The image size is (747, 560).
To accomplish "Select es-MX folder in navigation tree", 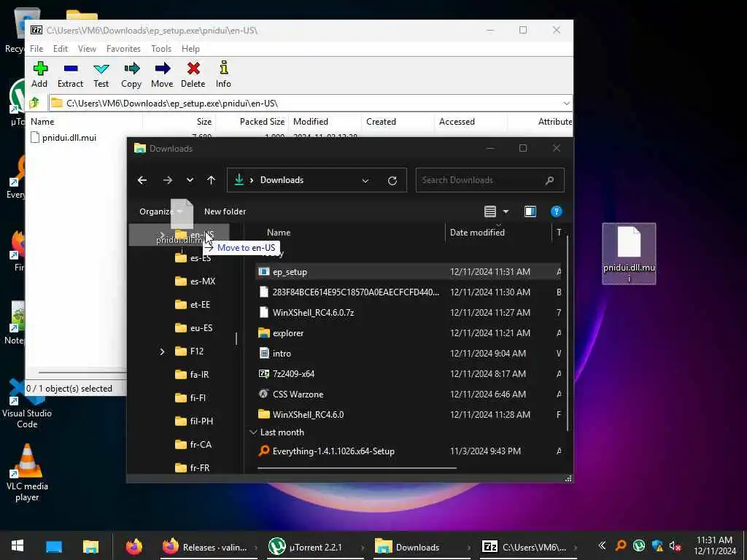I will pyautogui.click(x=196, y=281).
